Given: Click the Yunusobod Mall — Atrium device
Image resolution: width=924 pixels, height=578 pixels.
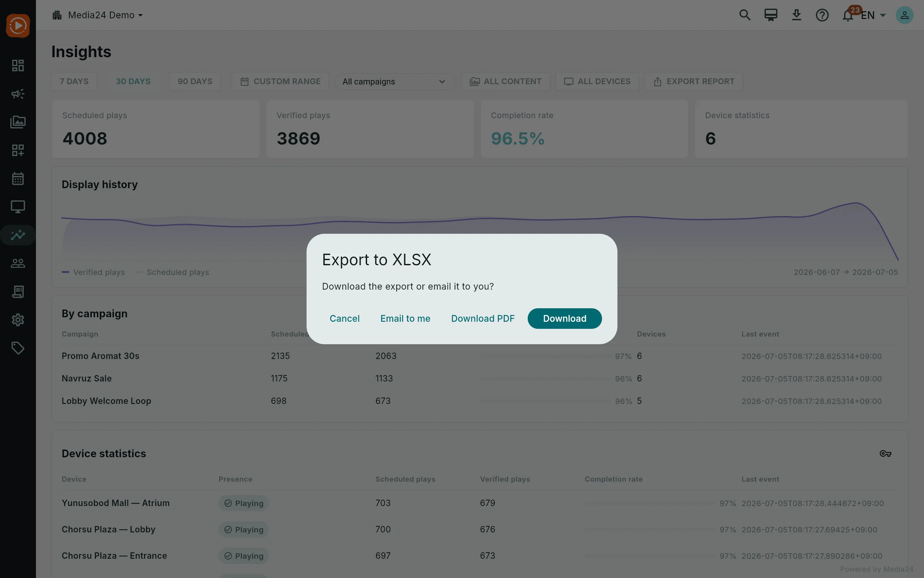Looking at the screenshot, I should pyautogui.click(x=116, y=503).
